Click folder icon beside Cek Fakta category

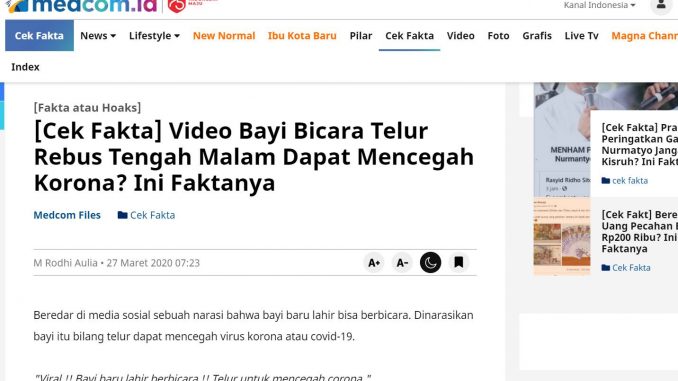[122, 215]
